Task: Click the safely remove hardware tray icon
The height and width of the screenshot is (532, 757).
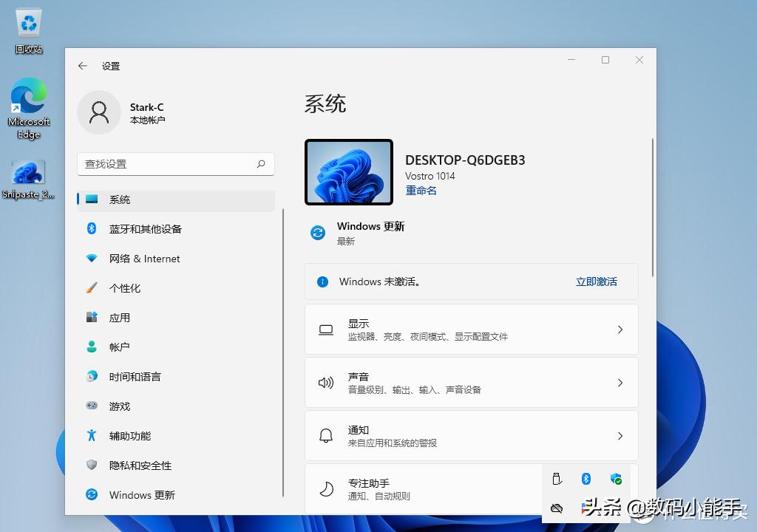Action: pos(557,479)
